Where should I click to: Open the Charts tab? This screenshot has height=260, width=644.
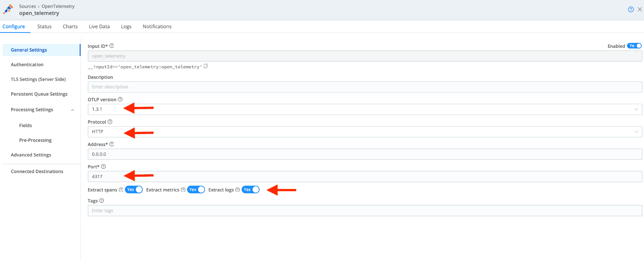pyautogui.click(x=70, y=26)
